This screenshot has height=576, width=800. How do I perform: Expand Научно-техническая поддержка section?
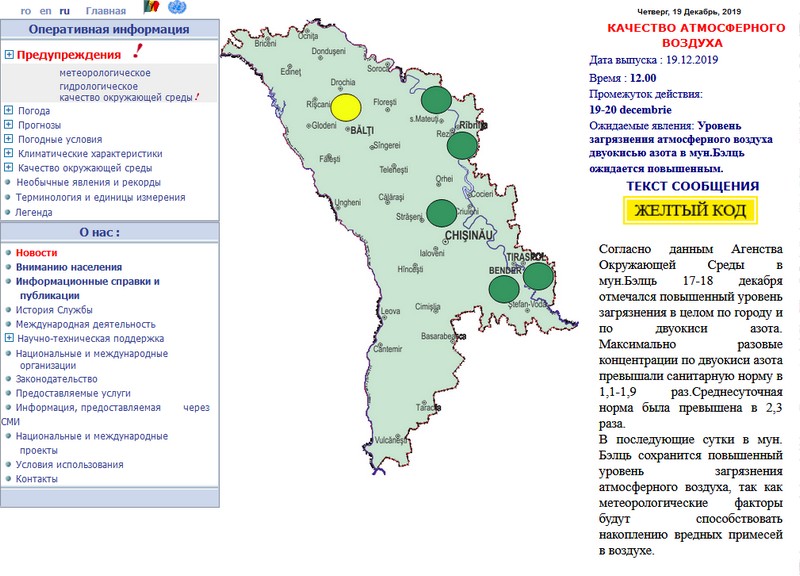[8, 338]
